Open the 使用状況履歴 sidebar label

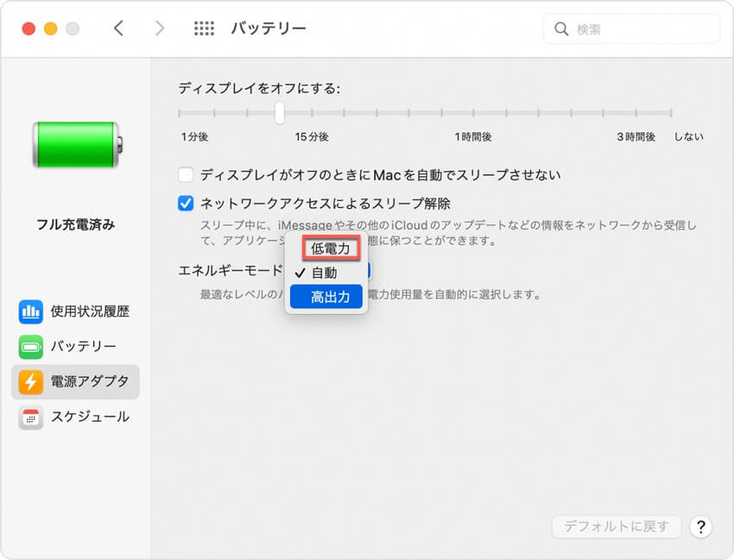[90, 311]
